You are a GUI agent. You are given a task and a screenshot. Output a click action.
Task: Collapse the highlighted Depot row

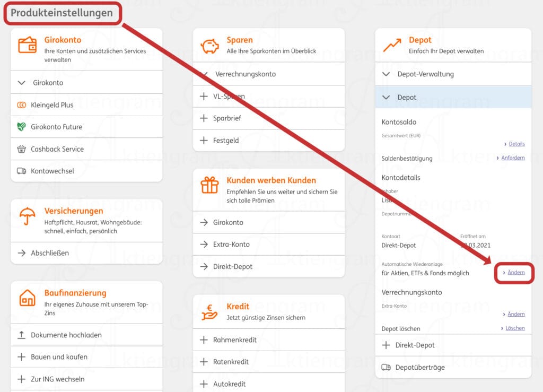tap(453, 97)
